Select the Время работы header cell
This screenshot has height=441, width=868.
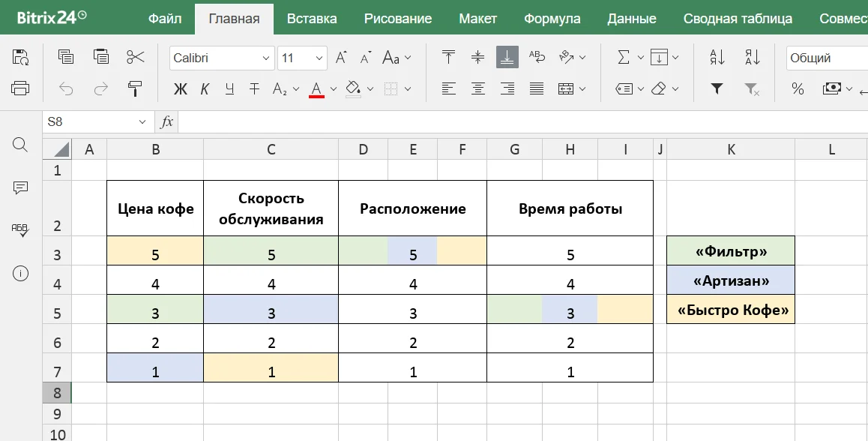click(x=570, y=208)
